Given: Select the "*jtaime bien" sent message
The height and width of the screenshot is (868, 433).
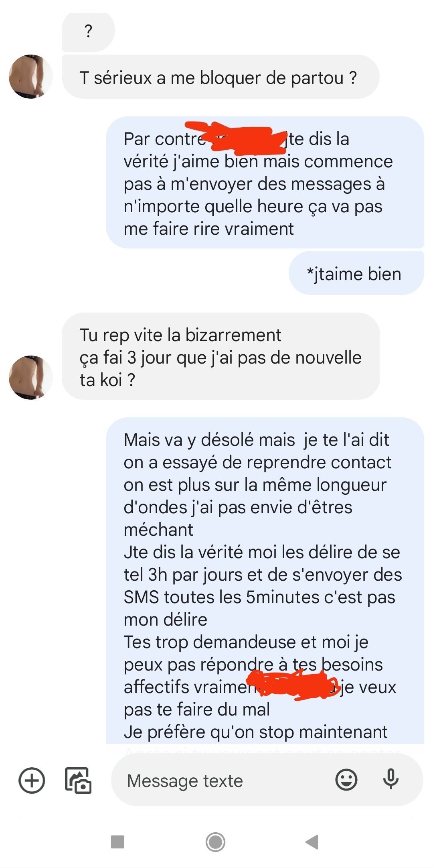Looking at the screenshot, I should tap(356, 273).
